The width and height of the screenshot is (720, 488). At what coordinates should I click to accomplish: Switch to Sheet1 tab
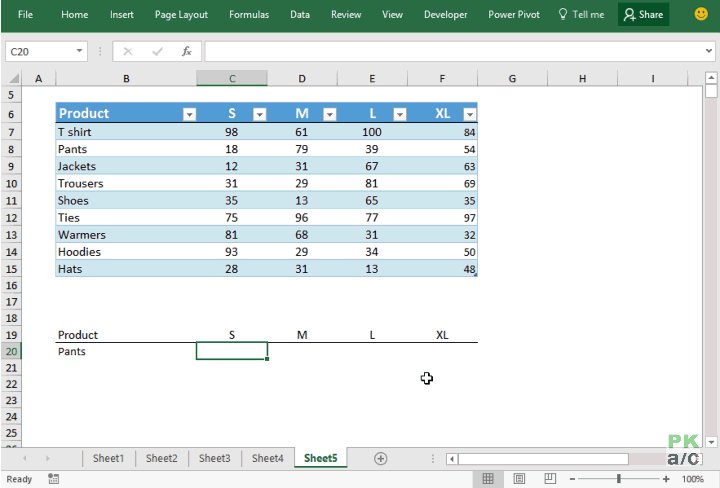point(108,458)
